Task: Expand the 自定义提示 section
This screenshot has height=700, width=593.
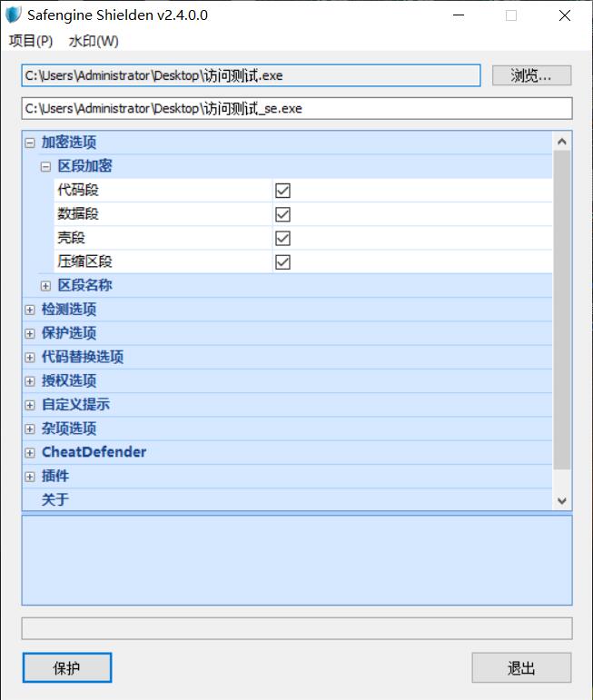Action: 30,405
